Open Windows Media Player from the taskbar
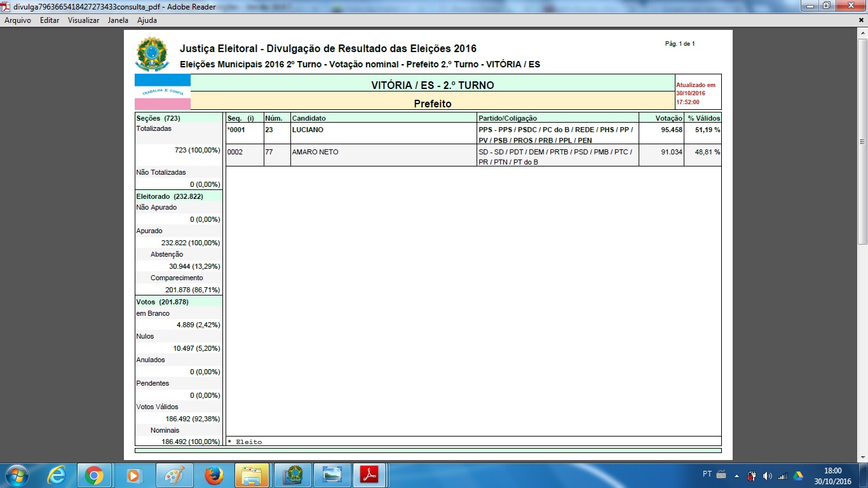The height and width of the screenshot is (488, 868). [133, 475]
